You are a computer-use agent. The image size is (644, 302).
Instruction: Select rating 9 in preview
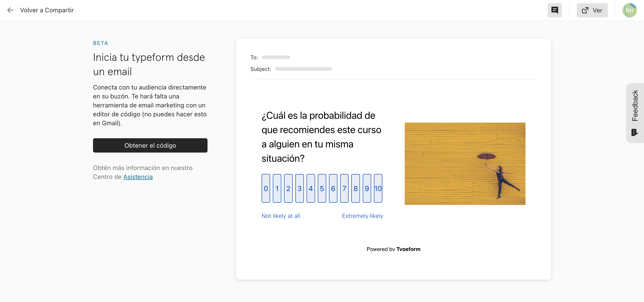click(x=367, y=188)
